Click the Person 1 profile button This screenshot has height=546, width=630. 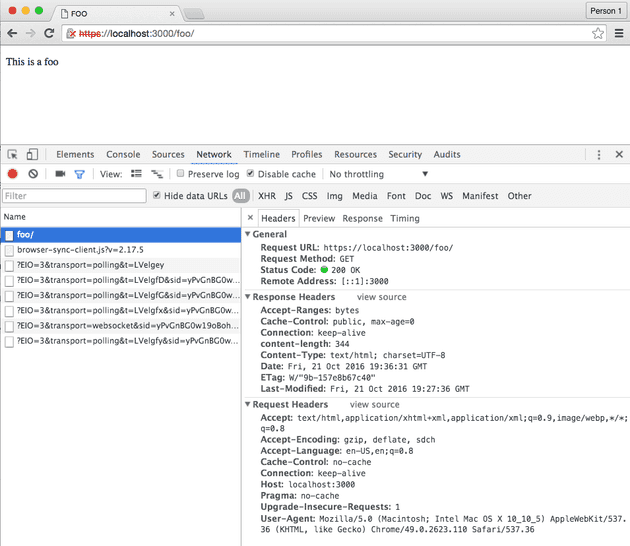pyautogui.click(x=606, y=11)
